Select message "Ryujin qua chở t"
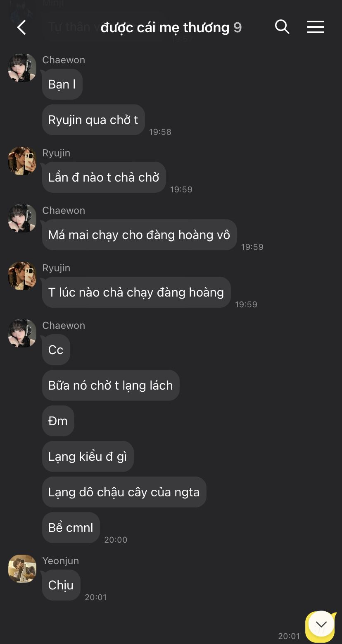This screenshot has height=644, width=342. tap(93, 120)
